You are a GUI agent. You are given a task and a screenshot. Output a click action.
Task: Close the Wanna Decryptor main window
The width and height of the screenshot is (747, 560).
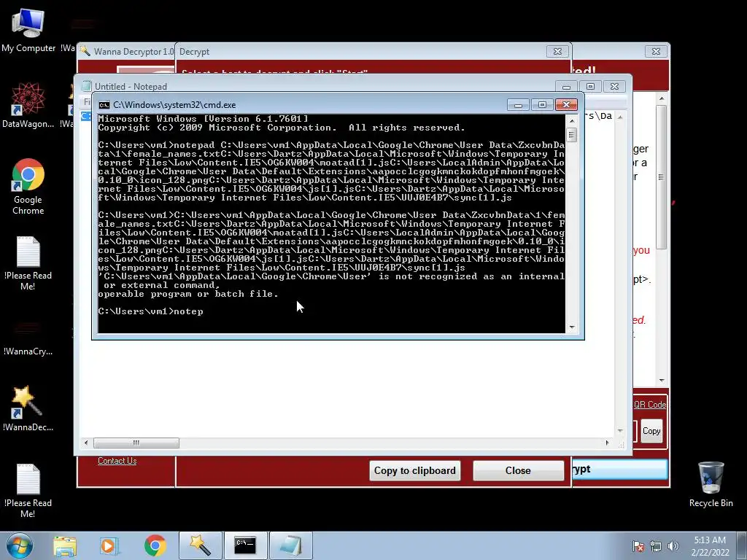656,52
